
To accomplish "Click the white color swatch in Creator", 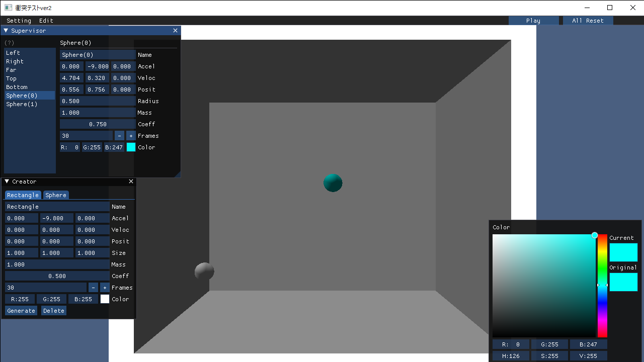I will [x=105, y=299].
